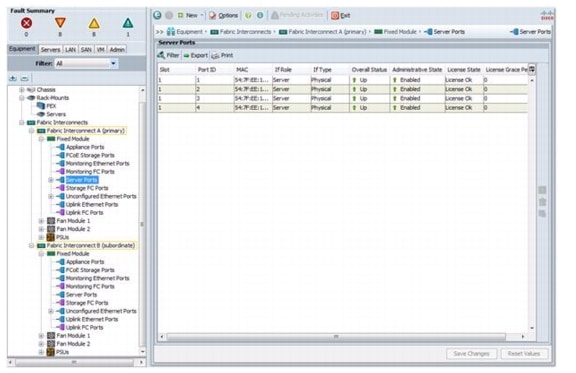Click the major faults orange triangle icon

[60, 23]
